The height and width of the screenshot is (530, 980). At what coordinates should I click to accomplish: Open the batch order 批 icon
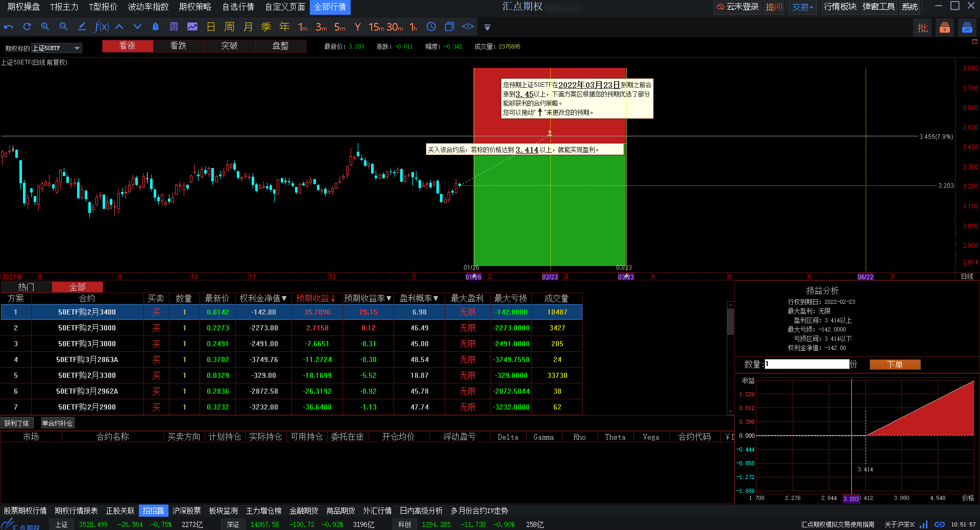point(922,28)
